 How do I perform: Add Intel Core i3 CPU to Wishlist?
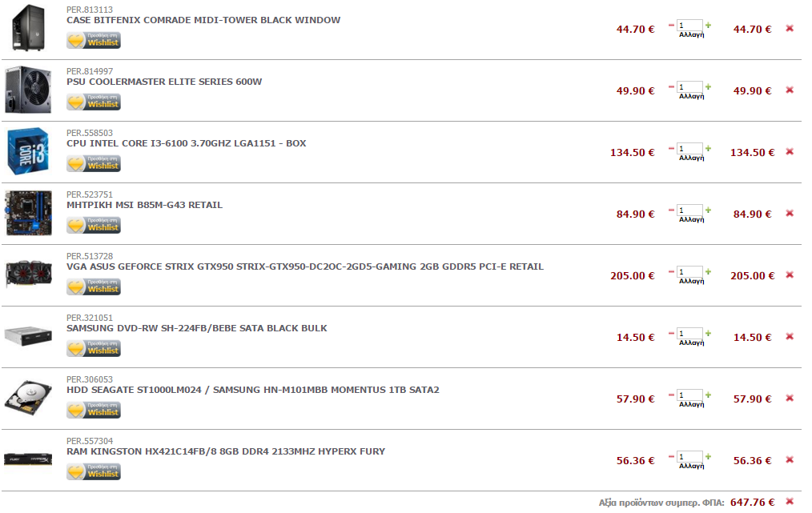(x=94, y=163)
